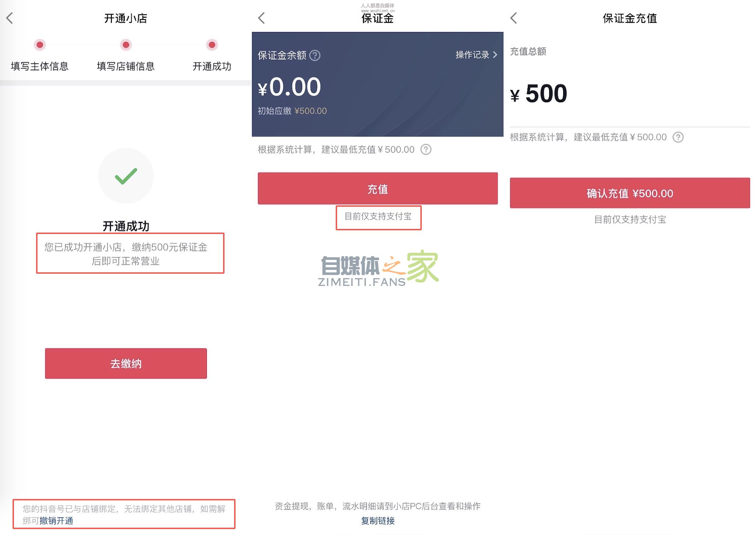Click the back arrow on 开通小店 page
Viewport: 756px width, 535px height.
tap(10, 18)
